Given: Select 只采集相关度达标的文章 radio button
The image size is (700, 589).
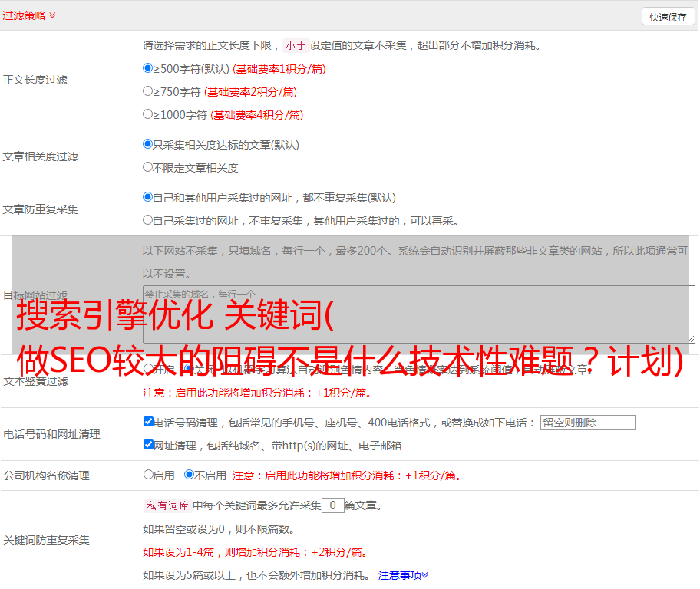Looking at the screenshot, I should point(147,143).
